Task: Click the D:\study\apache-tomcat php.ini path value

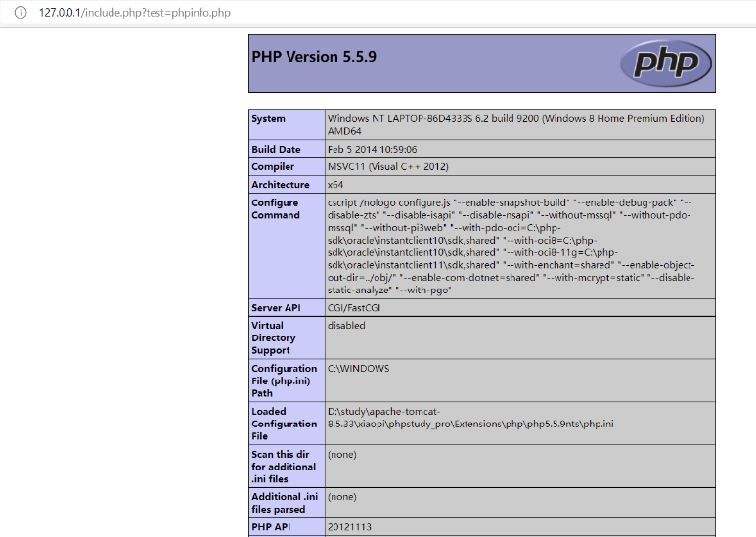Action: coord(470,418)
